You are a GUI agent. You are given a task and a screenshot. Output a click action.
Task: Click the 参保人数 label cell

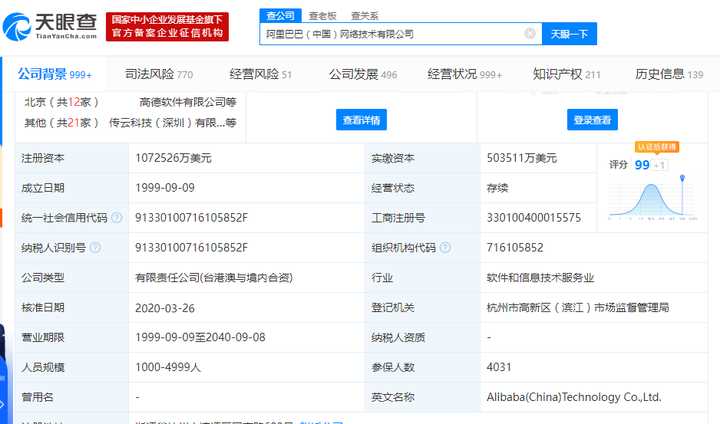point(422,367)
